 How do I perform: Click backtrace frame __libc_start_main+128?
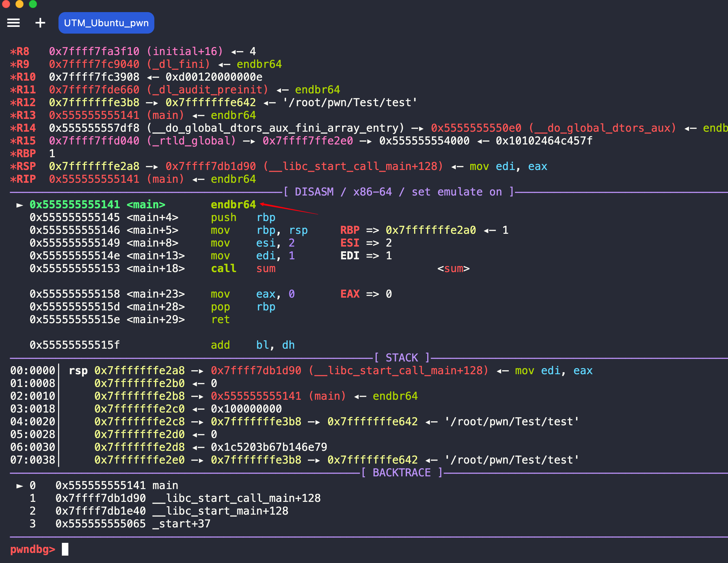click(x=220, y=511)
